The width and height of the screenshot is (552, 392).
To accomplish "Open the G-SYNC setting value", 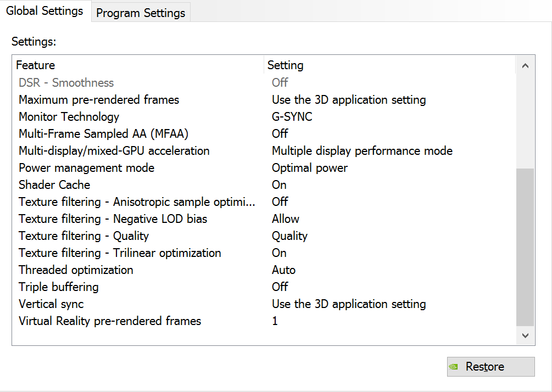I will click(x=292, y=117).
